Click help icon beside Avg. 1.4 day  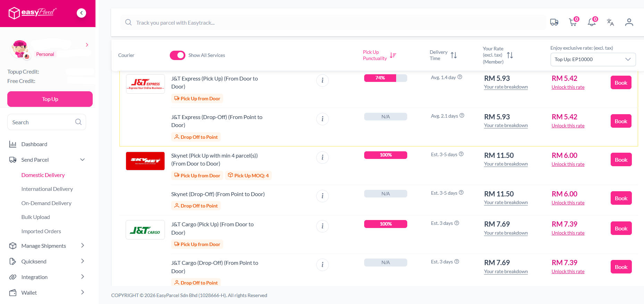point(460,77)
